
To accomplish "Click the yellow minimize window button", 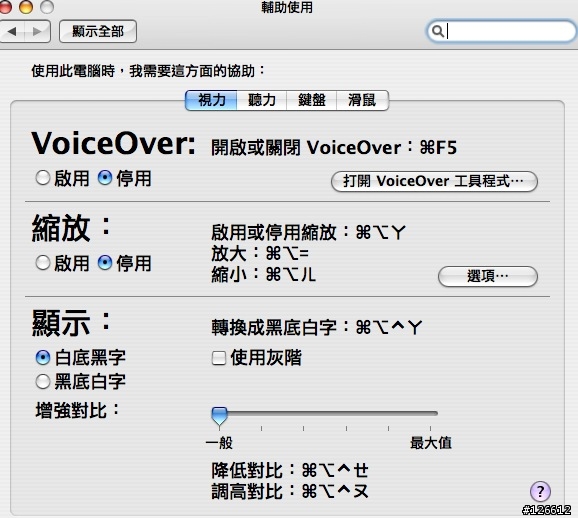I will 26,7.
